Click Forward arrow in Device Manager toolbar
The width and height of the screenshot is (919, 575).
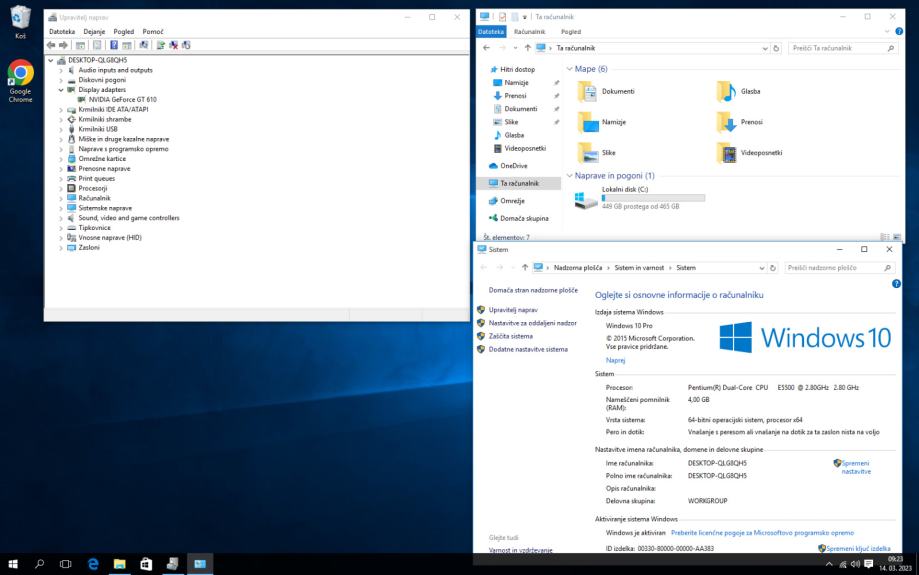coord(63,45)
